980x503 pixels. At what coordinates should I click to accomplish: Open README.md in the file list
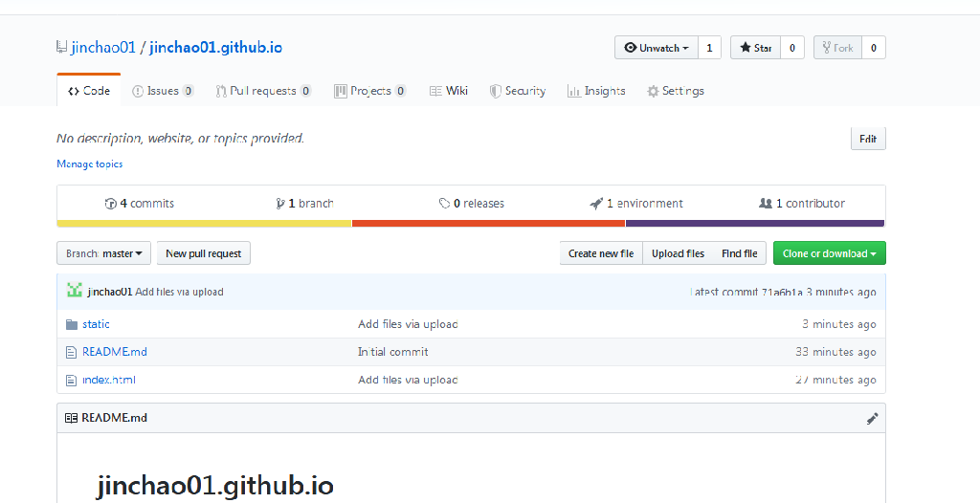click(x=115, y=352)
